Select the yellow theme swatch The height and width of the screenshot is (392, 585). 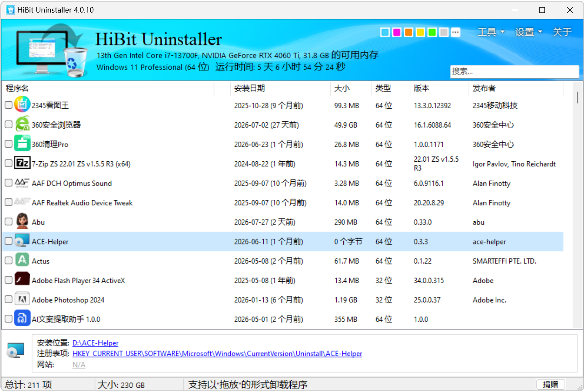point(420,32)
